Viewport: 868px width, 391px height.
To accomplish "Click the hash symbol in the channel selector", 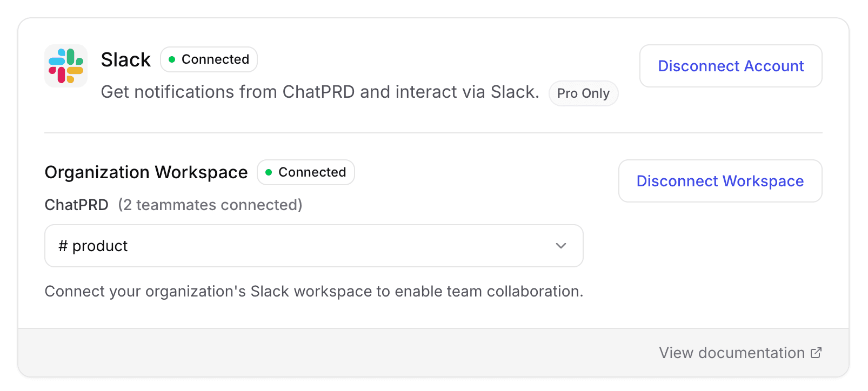I will click(63, 246).
